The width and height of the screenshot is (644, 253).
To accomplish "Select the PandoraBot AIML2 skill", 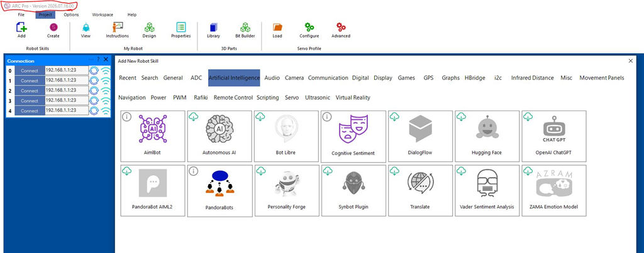I will point(153,191).
